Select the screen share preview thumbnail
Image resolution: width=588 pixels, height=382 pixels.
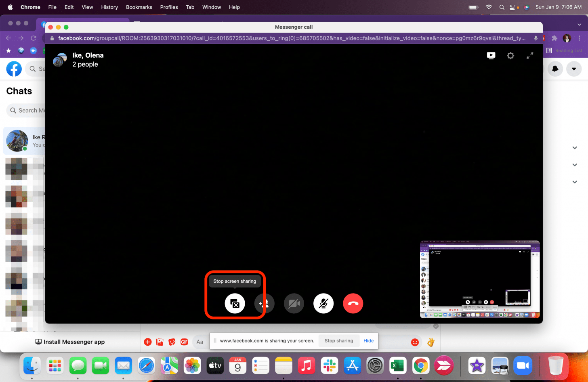pos(479,279)
